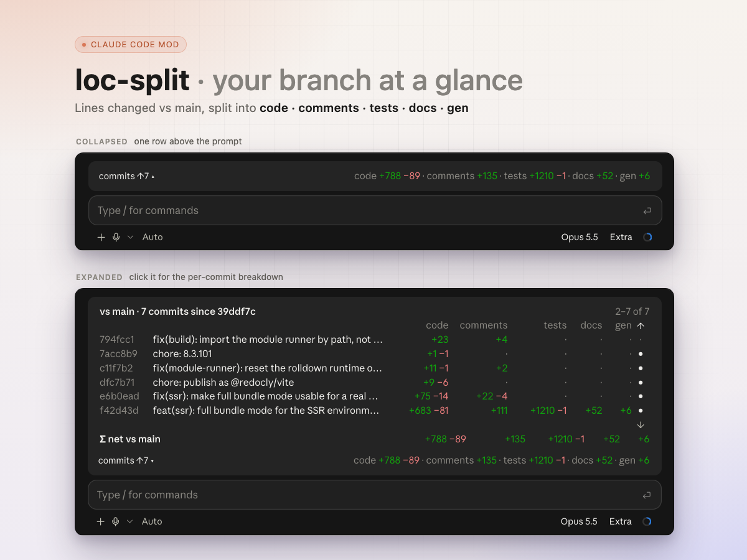Viewport: 747px width, 560px height.
Task: Open the chevron dropdown beside Auto in expanded panel
Action: 129,521
